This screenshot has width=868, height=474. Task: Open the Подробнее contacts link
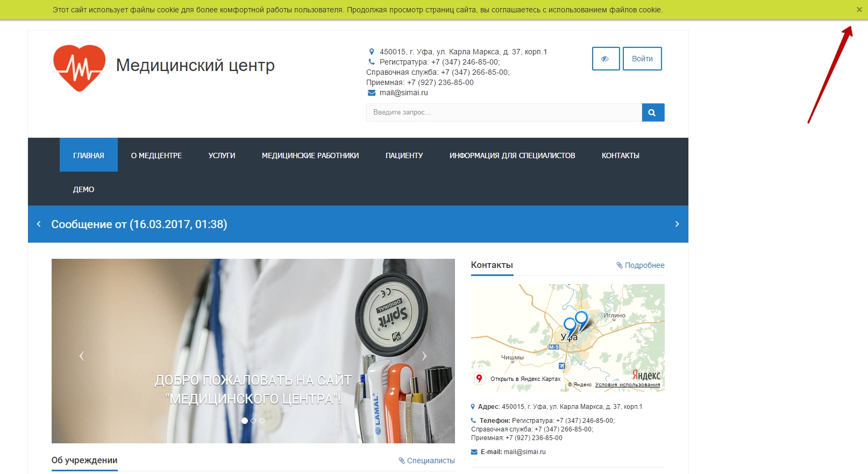point(640,265)
